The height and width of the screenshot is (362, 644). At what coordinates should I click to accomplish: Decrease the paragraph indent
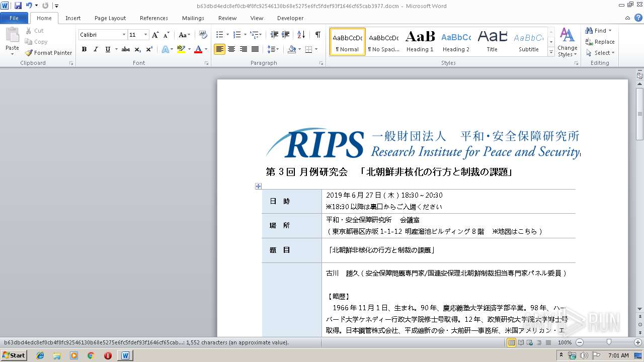coord(274,35)
